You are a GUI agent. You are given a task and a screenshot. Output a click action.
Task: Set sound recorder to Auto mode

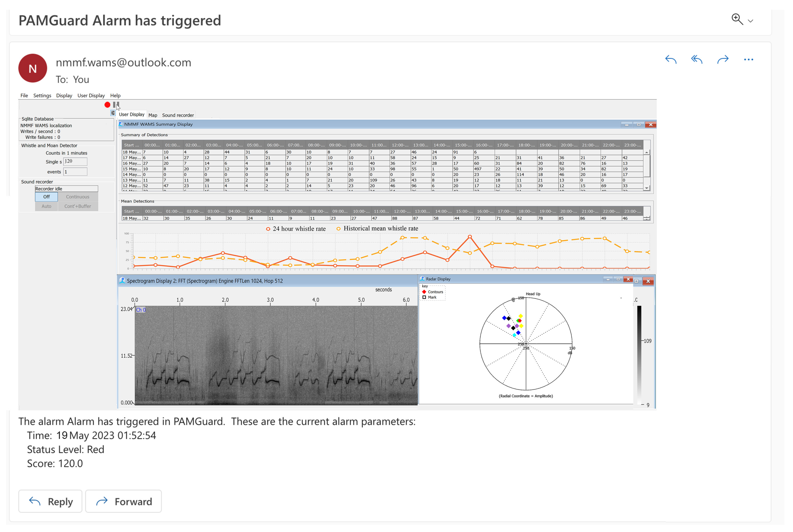pos(46,206)
